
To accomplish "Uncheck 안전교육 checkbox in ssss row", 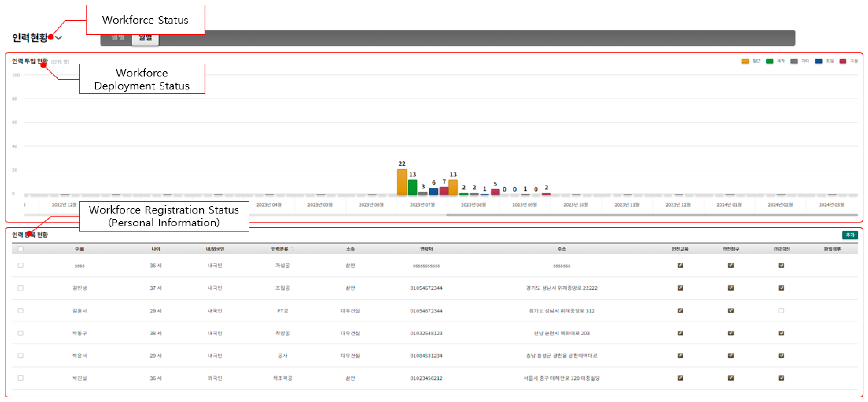I will pos(680,265).
